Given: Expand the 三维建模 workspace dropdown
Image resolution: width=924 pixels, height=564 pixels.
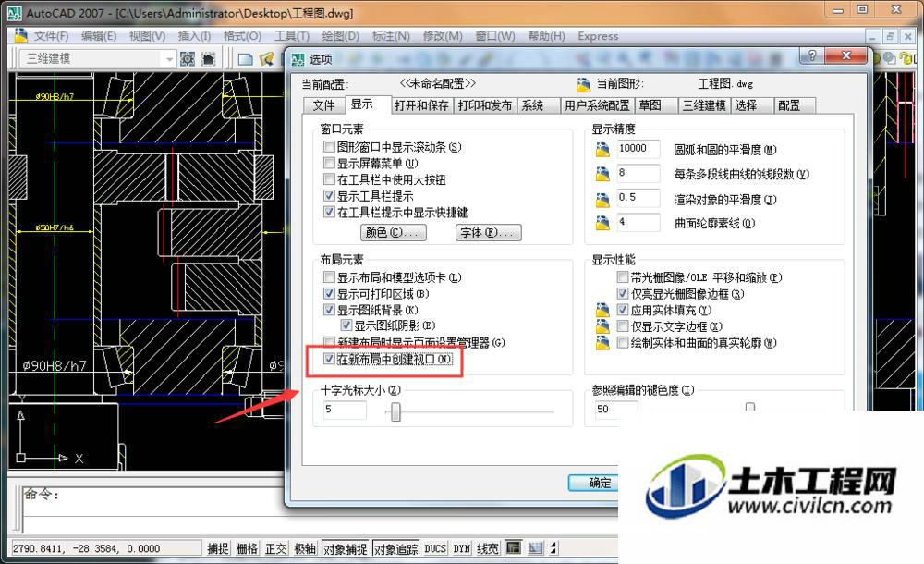Looking at the screenshot, I should (x=169, y=59).
